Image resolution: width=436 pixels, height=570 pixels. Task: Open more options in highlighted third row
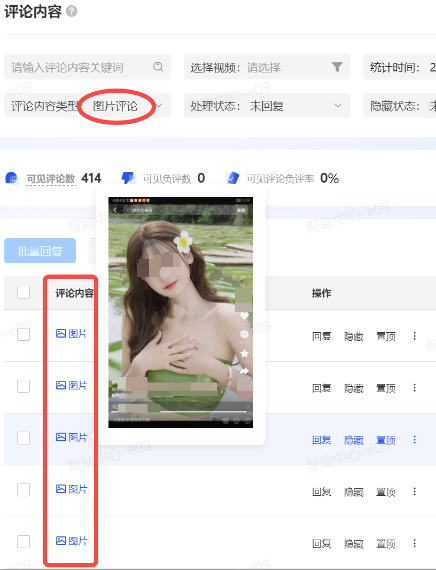pos(415,439)
